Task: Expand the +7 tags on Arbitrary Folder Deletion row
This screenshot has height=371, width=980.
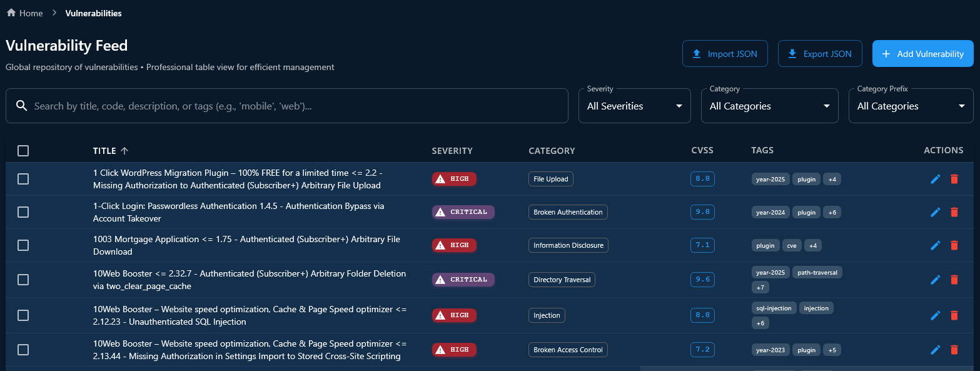Action: point(760,288)
